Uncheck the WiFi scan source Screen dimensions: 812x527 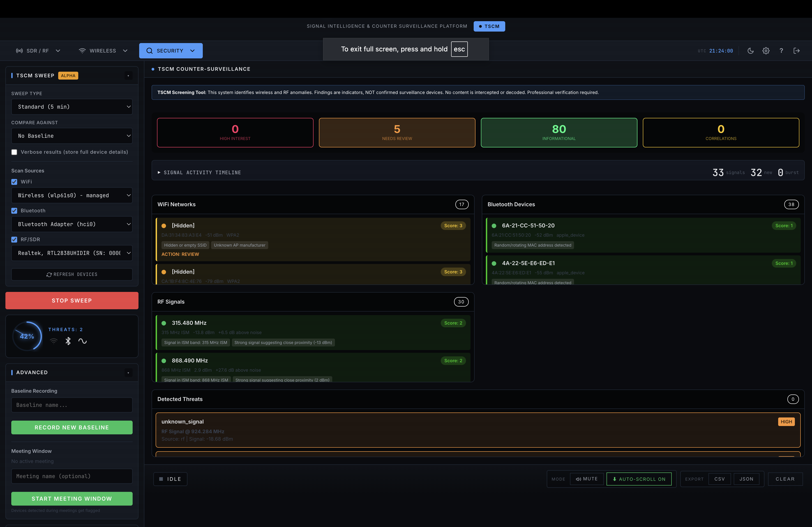[14, 182]
